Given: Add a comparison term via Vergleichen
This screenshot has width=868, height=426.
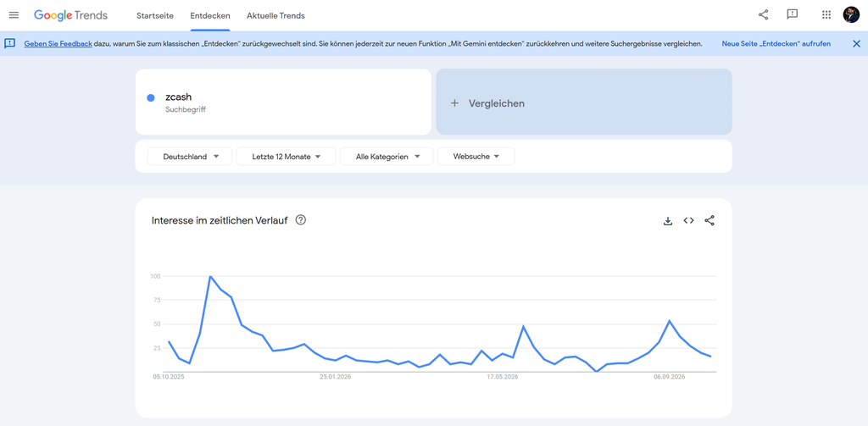Looking at the screenshot, I should point(584,102).
